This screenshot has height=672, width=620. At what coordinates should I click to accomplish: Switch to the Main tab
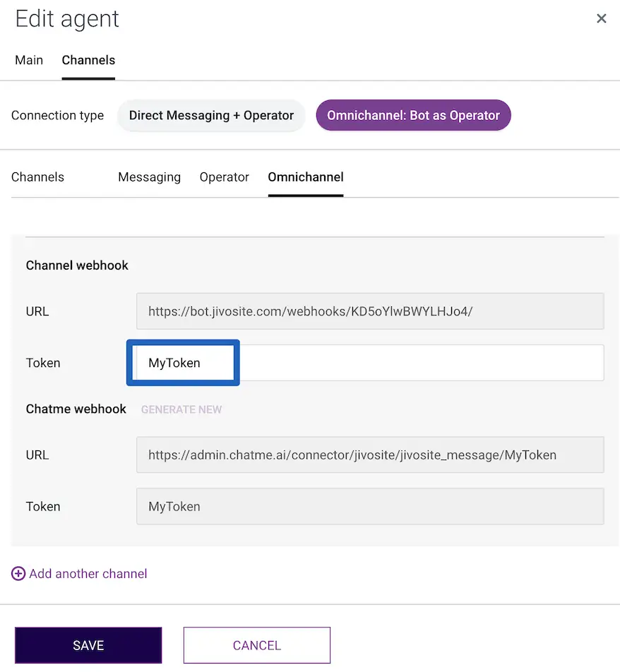coord(29,60)
